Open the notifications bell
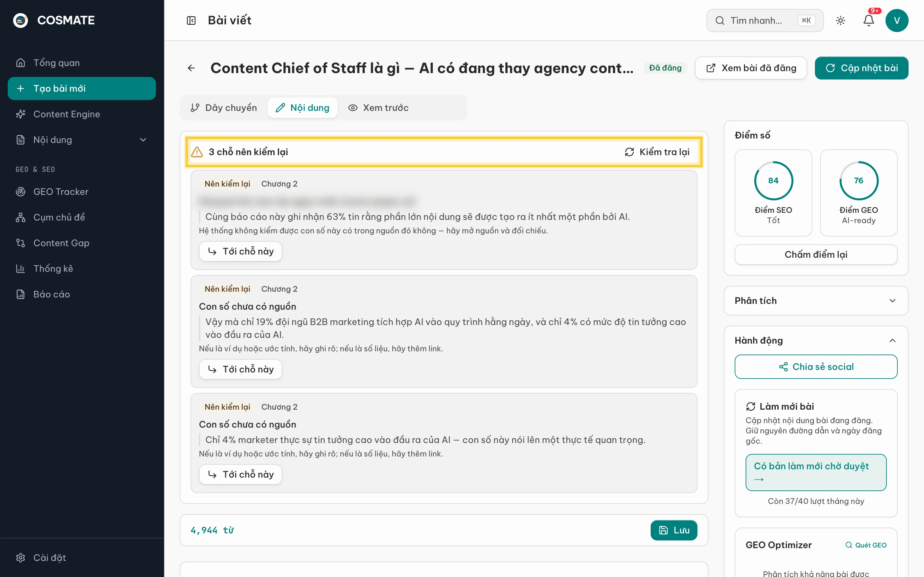Screen dimensions: 924x577 (868, 20)
